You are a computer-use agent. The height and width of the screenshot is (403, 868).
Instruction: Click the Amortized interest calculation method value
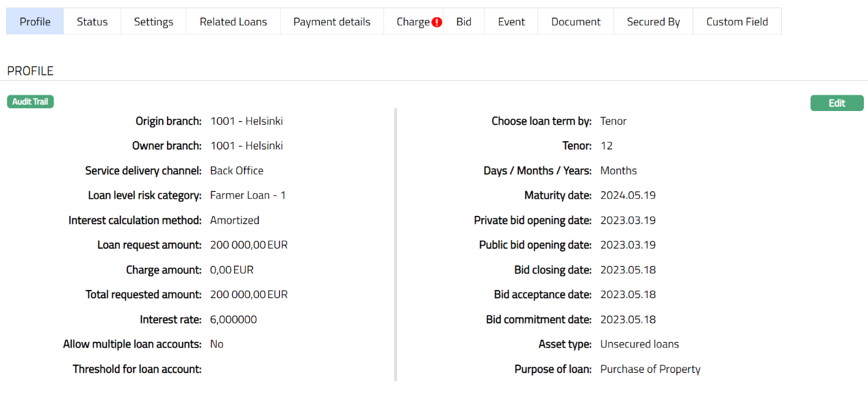pos(235,220)
